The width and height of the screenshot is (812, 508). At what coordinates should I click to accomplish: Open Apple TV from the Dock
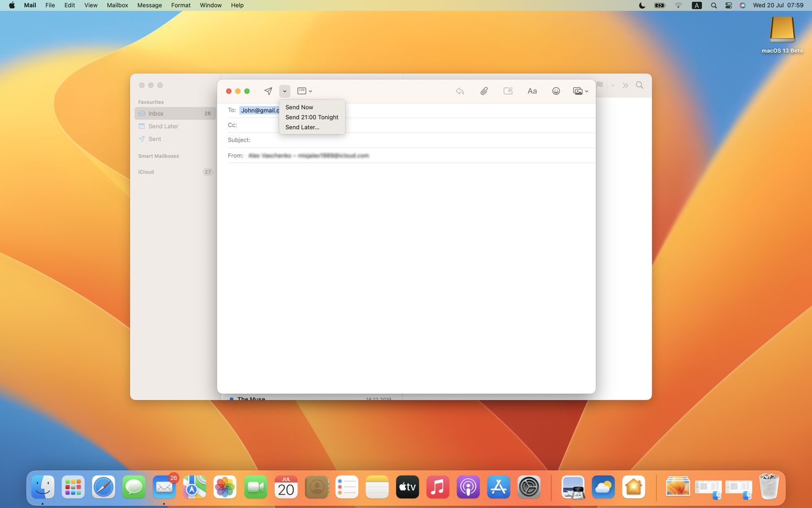pyautogui.click(x=408, y=487)
